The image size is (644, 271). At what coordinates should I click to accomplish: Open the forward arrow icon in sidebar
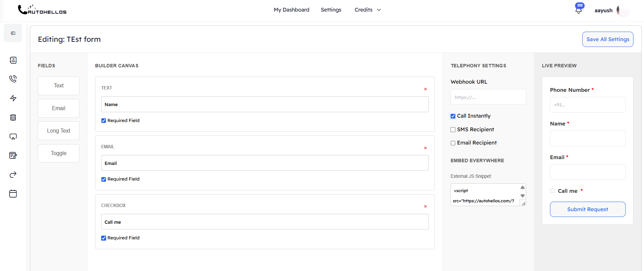[13, 175]
